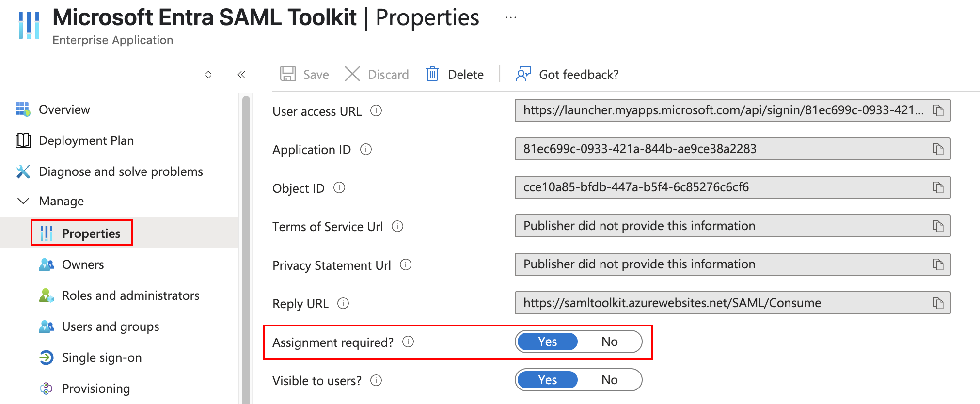
Task: Collapse the Manage section chevron
Action: click(x=23, y=201)
